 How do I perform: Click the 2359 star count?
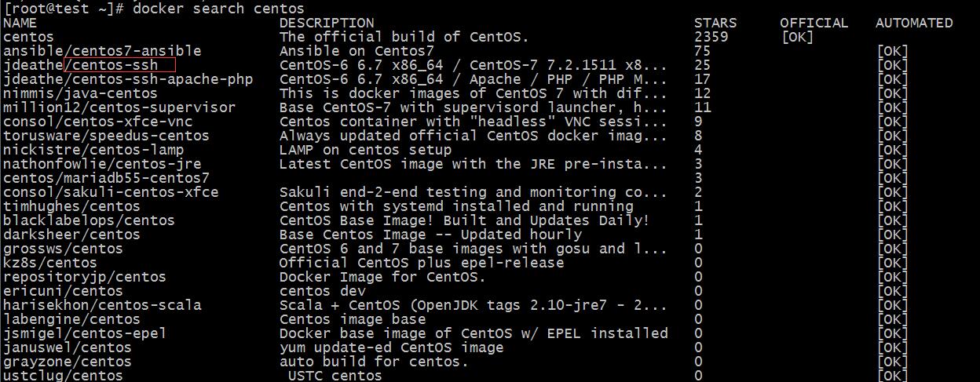coord(711,37)
